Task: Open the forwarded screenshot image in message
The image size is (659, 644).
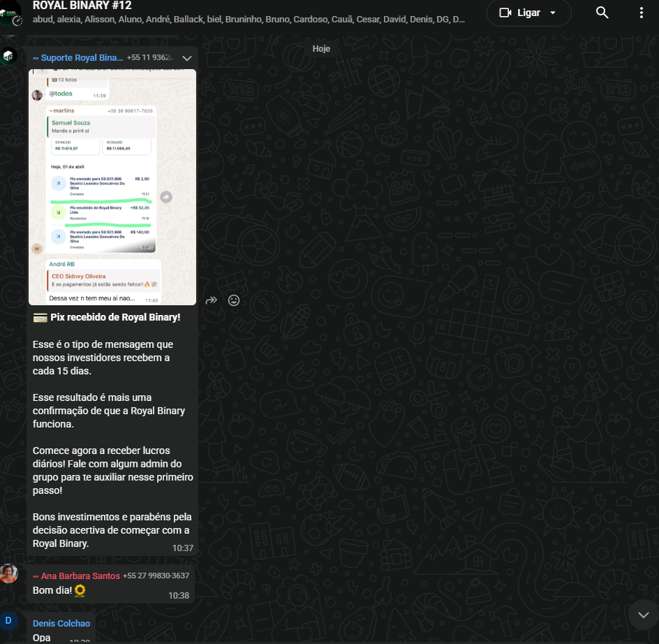Action: pos(112,187)
